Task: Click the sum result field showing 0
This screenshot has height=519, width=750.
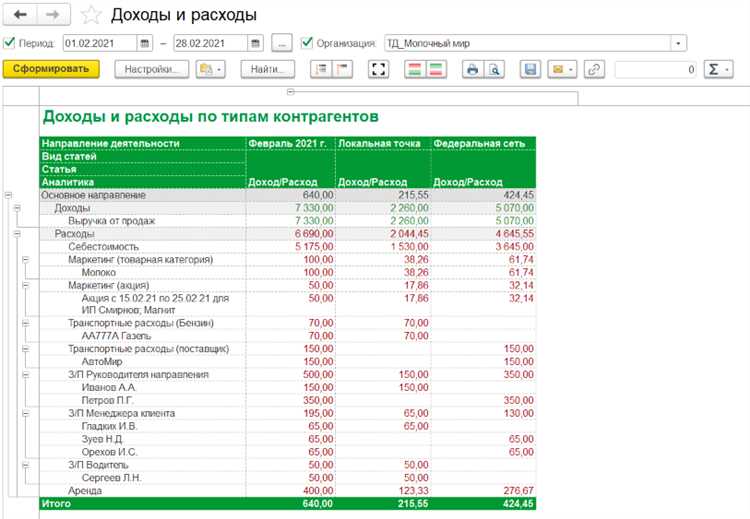Action: coord(656,70)
